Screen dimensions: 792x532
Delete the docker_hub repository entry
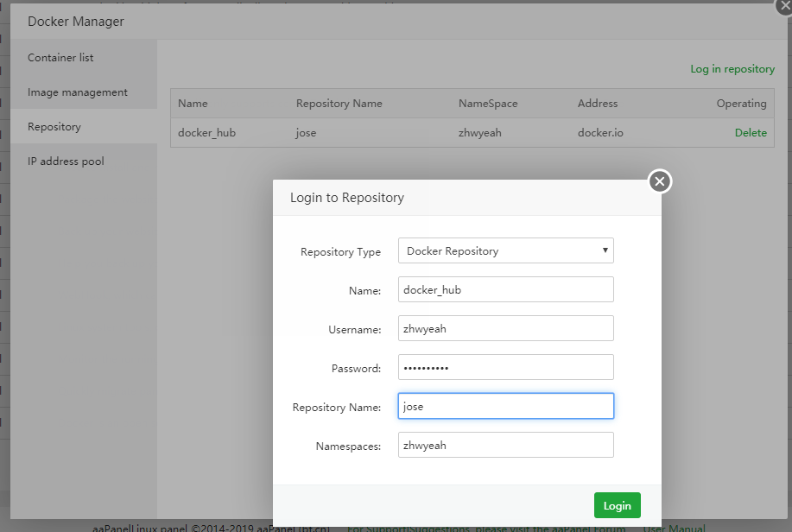[751, 132]
